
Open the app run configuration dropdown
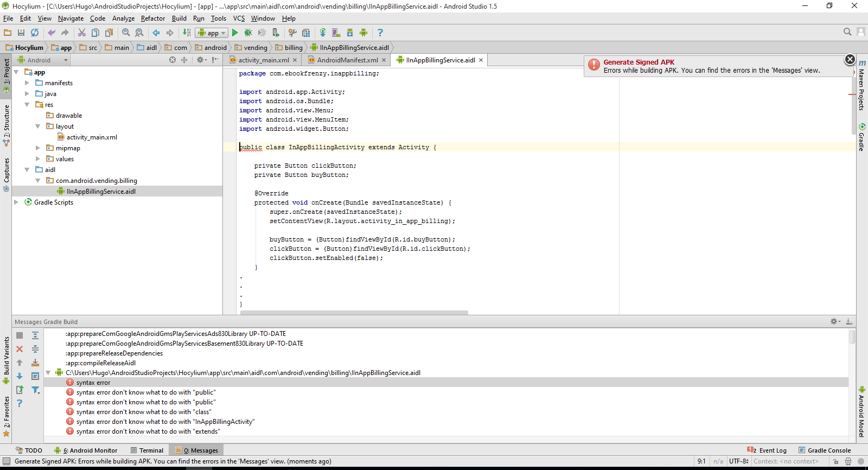pos(212,33)
